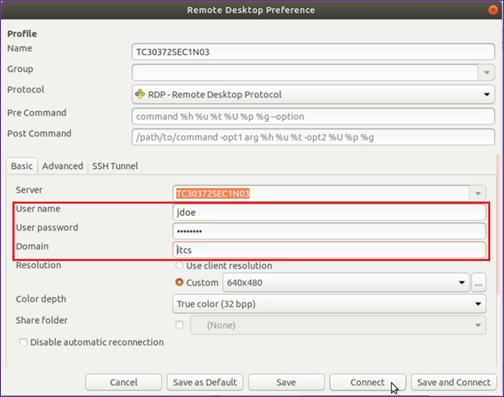
Task: Click the Connect button
Action: pos(367,382)
